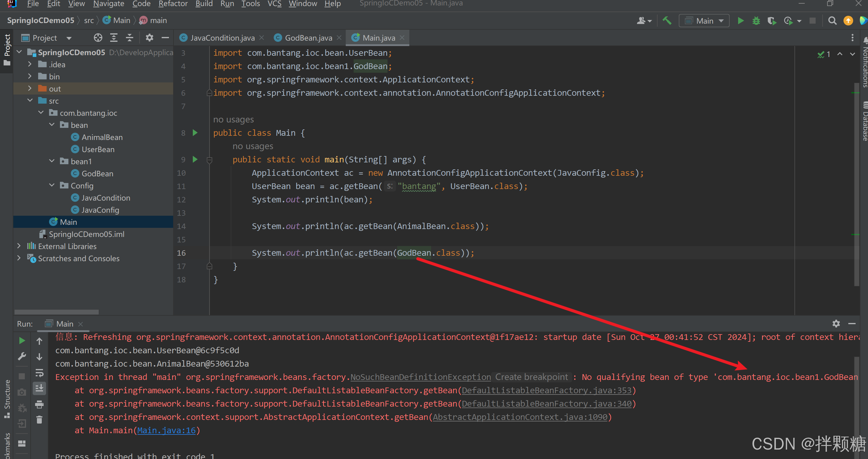Click the Project panel horizontal scrollbar
This screenshot has width=868, height=459.
[57, 312]
